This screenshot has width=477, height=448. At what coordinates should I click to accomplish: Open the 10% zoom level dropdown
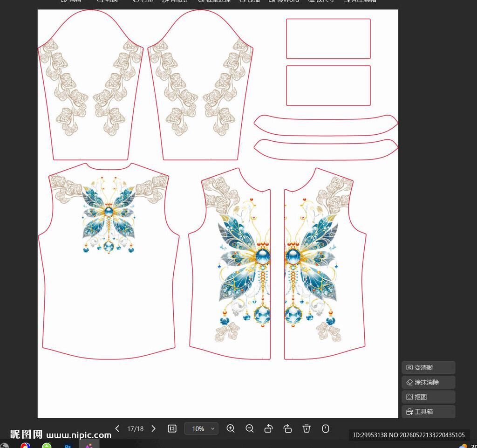click(x=201, y=428)
